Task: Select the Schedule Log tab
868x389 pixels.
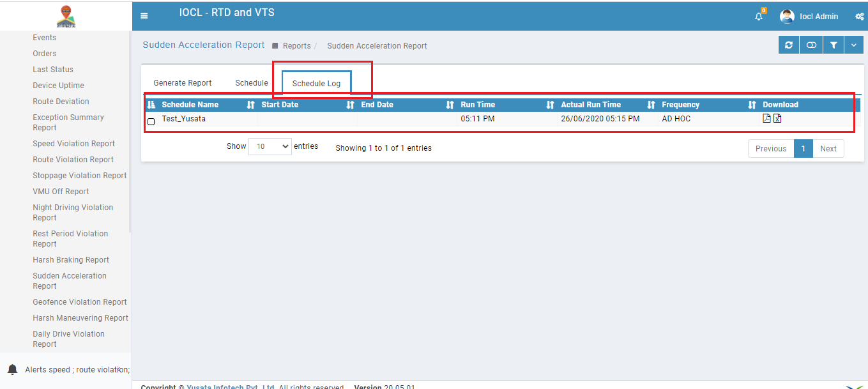Action: tap(316, 84)
